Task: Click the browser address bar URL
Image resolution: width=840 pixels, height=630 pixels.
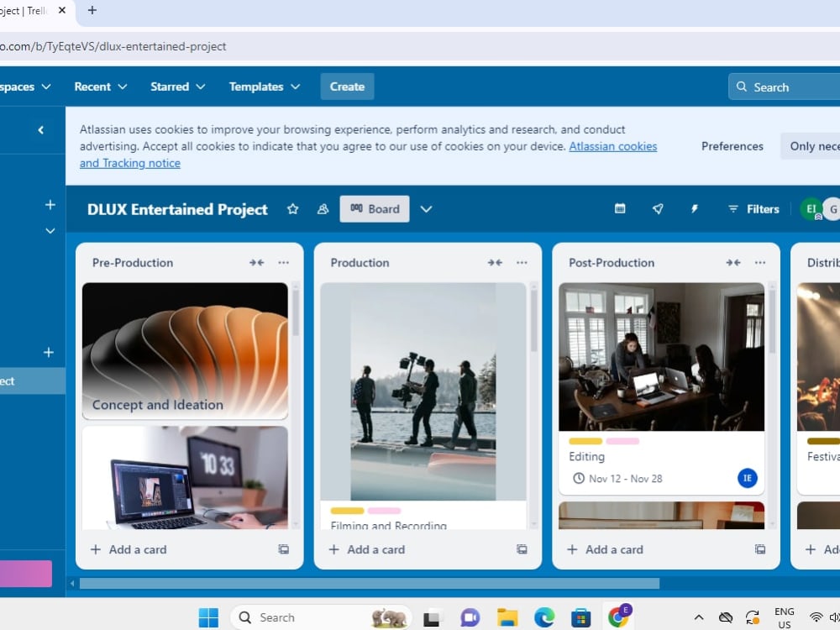Action: click(113, 46)
